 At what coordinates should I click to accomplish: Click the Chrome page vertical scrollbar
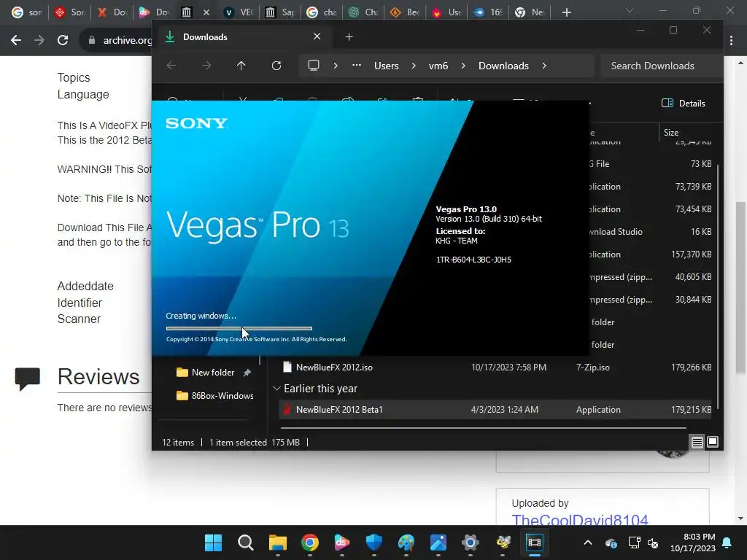point(740,286)
